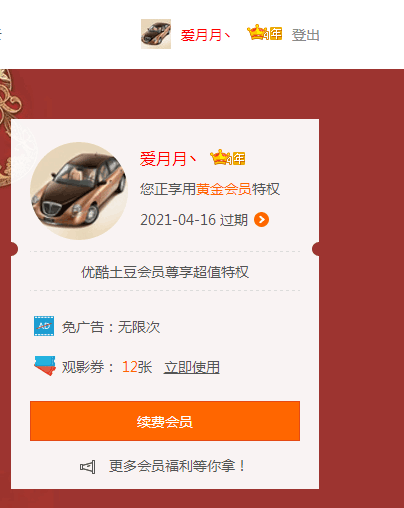Click the red 爱月月、 name in the card
This screenshot has width=404, height=508.
(168, 159)
